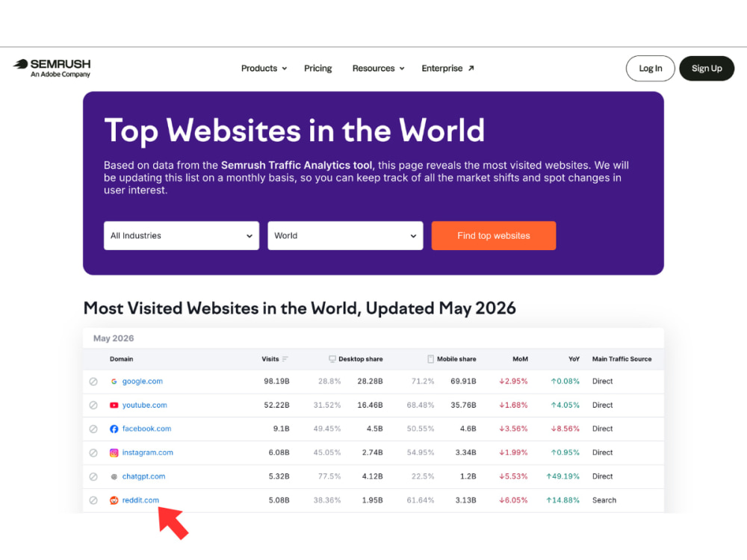Click the Instagram favicon icon

pos(114,453)
